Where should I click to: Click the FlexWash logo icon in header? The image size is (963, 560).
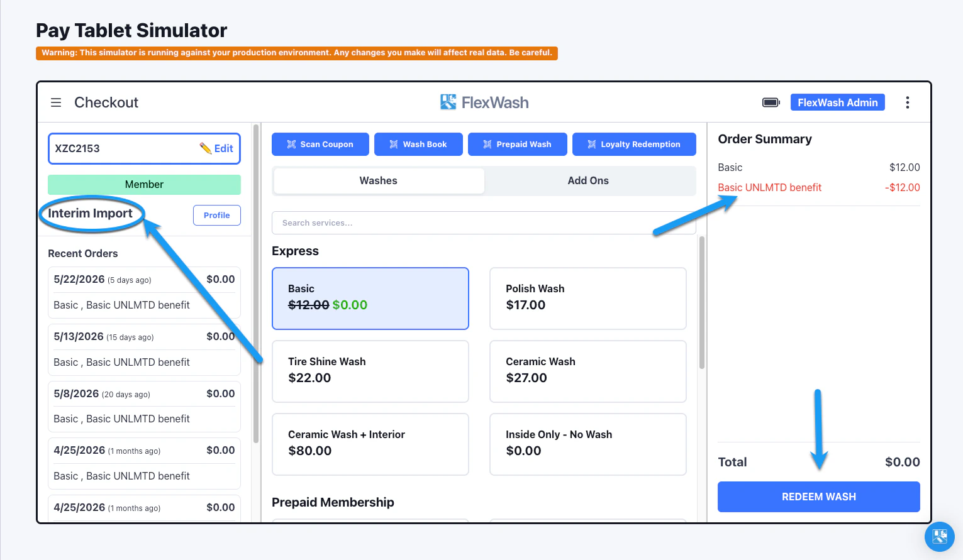[448, 102]
